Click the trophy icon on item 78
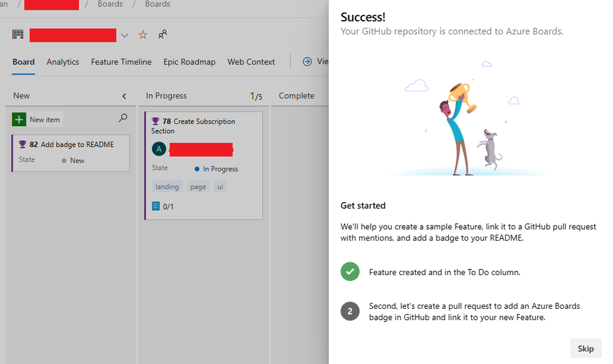613x364 pixels. pos(156,121)
